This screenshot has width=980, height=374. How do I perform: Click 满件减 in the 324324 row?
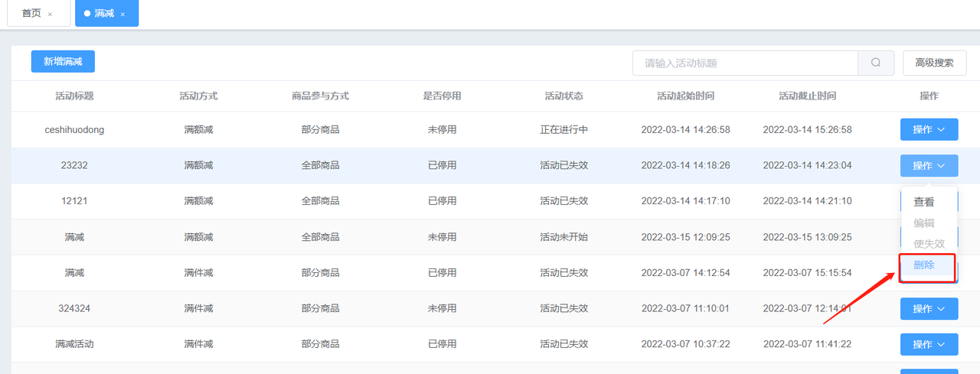pyautogui.click(x=198, y=309)
